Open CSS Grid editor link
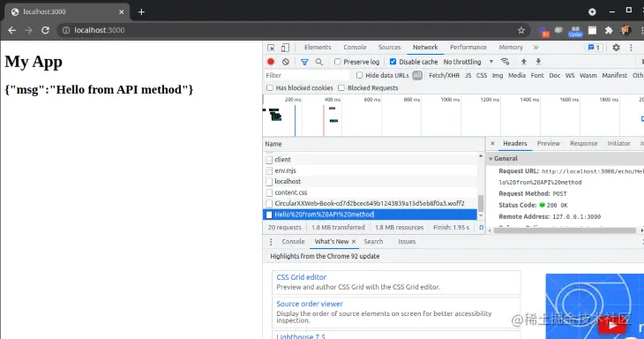 tap(302, 277)
